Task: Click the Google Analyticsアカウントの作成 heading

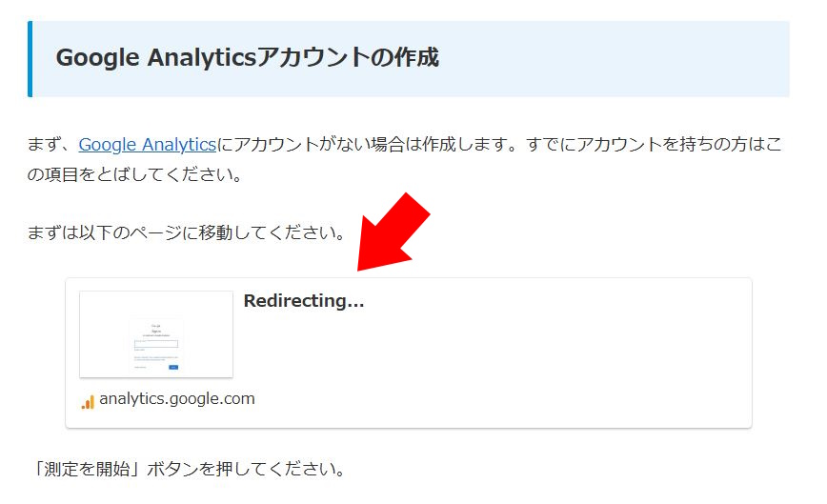Action: coord(248,57)
